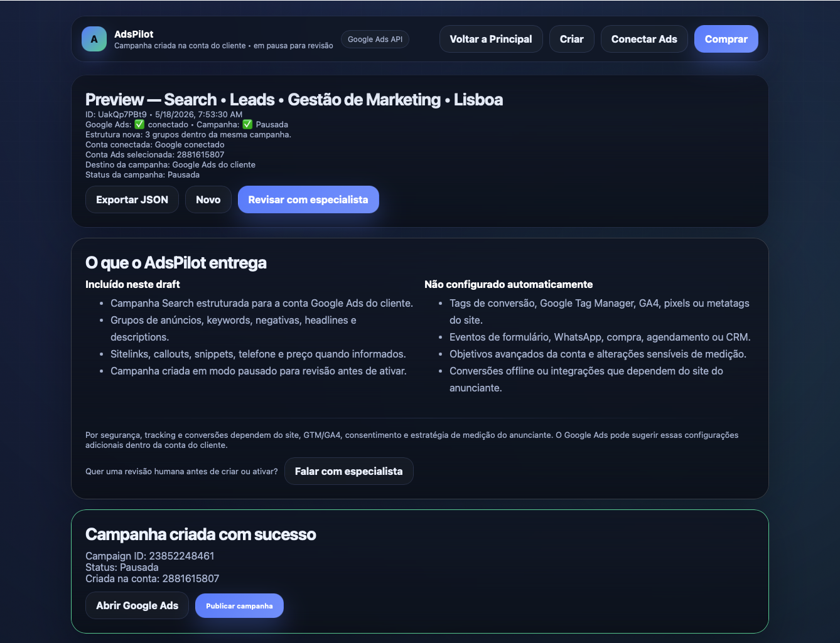Open the campaign with Abrir Google Ads

coord(137,605)
